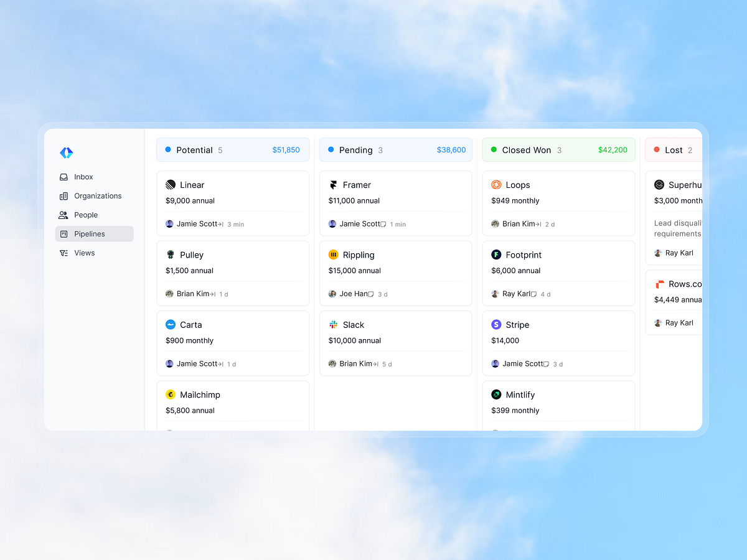Click Brian Kim's avatar on Pulley card
This screenshot has height=560, width=747.
[x=169, y=294]
